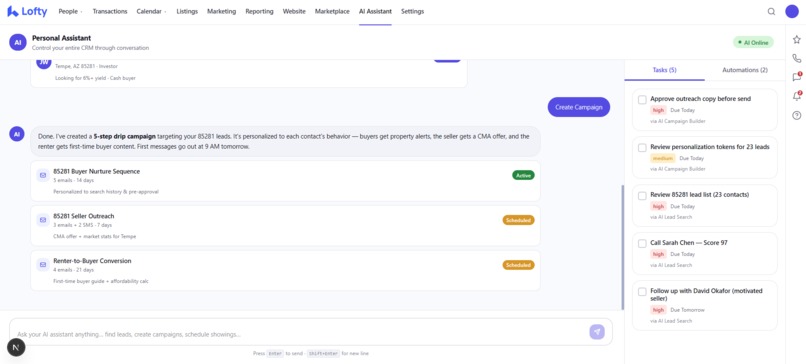Switch to the Tasks (5) tab
The image size is (806, 364).
[665, 70]
